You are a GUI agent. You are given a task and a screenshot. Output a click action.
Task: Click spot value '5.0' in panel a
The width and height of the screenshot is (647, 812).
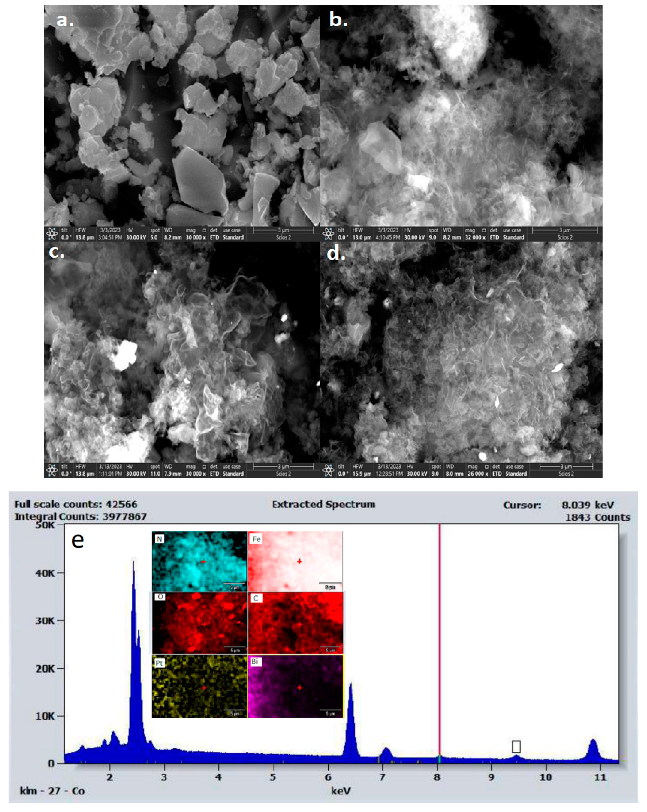[x=154, y=238]
